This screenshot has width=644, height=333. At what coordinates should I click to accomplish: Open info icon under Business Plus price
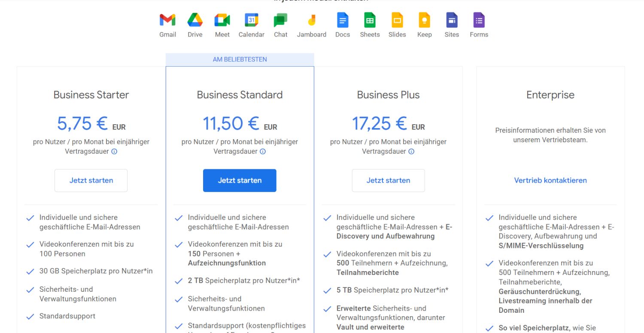(x=411, y=151)
